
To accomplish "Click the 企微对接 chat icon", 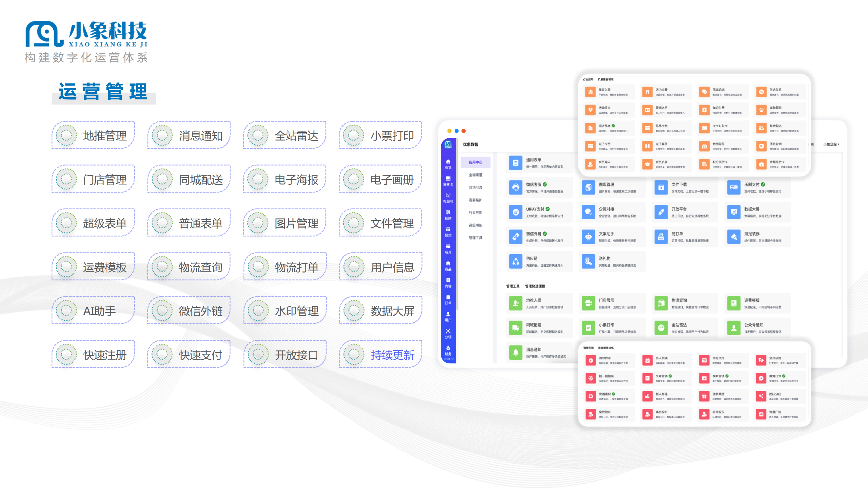I will (x=588, y=212).
